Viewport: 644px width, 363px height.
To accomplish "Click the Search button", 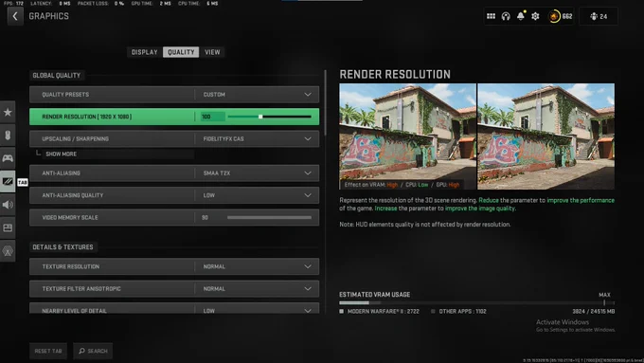I will pos(93,351).
